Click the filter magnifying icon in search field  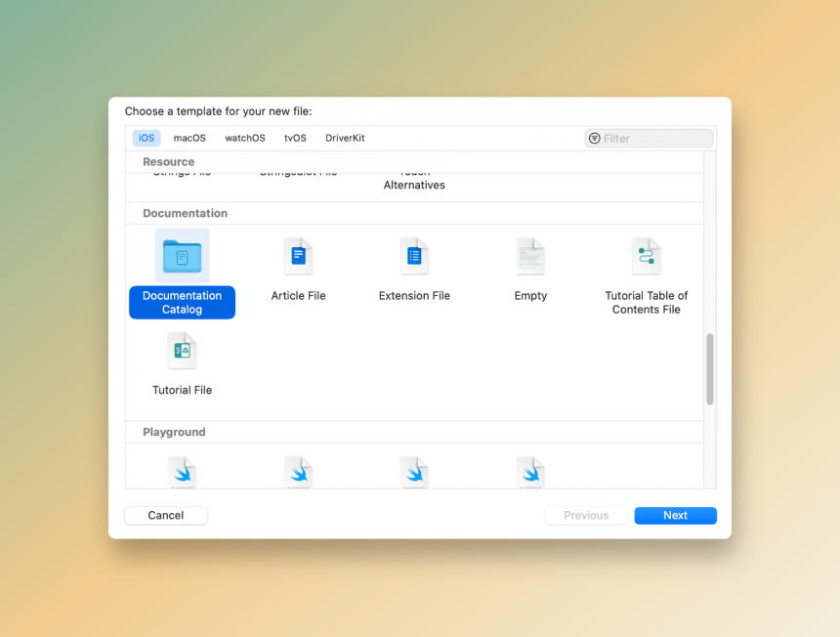[594, 138]
